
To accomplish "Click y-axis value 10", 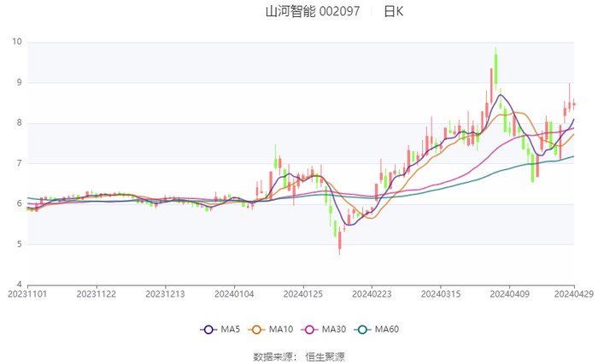I will [17, 42].
